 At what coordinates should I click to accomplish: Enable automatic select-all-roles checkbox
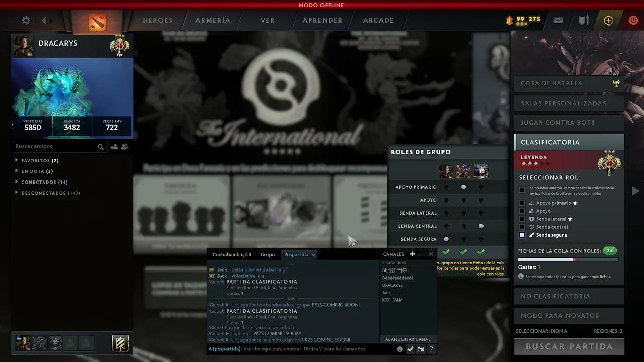click(x=522, y=190)
